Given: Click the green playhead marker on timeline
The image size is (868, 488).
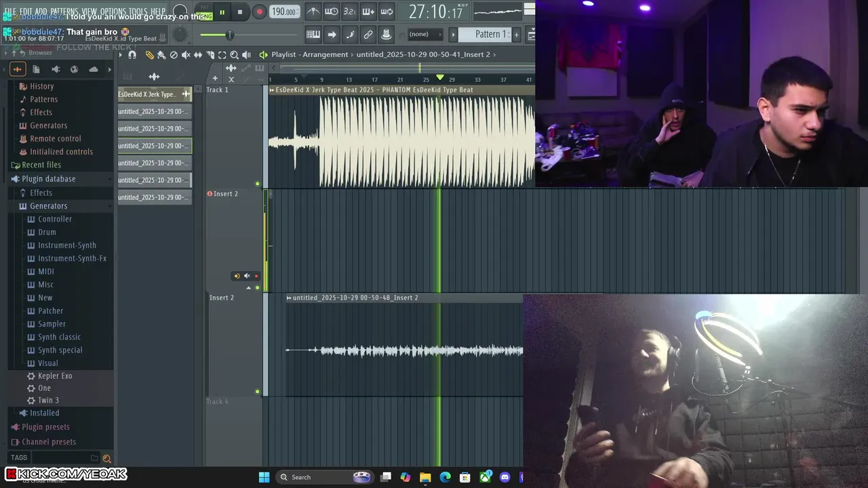Looking at the screenshot, I should coord(440,78).
